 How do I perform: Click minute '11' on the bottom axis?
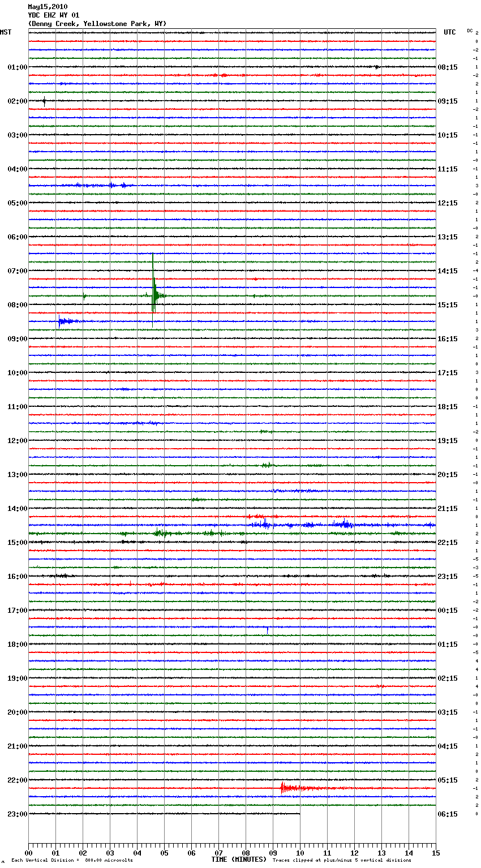327,853
